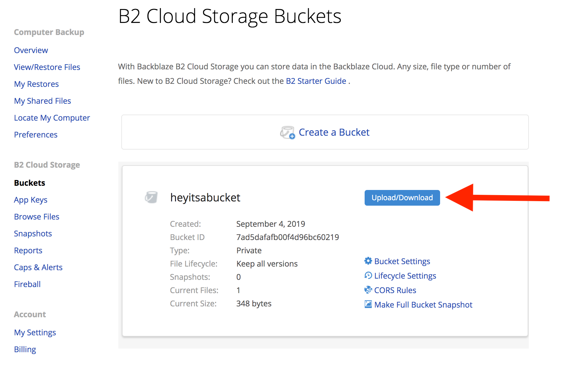The width and height of the screenshot is (572, 392).
Task: Click the Bucket ID value 7ad5dafafb00f4d96bc60219
Action: [288, 237]
